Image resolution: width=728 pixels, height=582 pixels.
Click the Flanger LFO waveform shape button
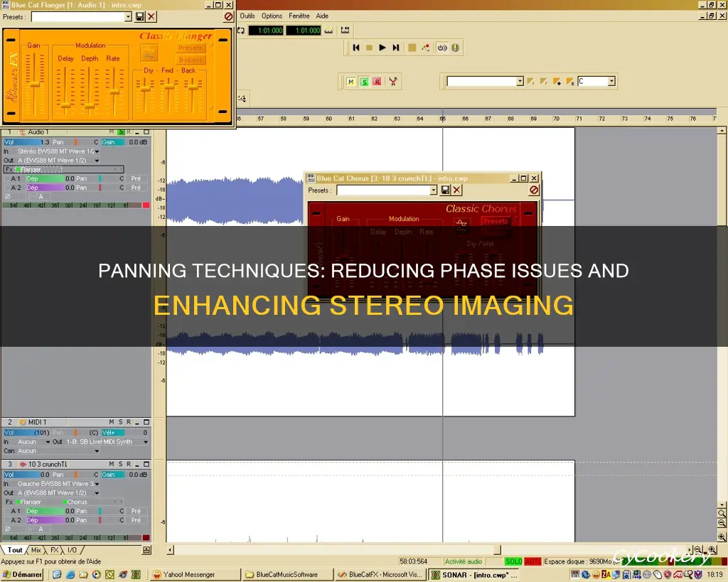click(x=149, y=53)
